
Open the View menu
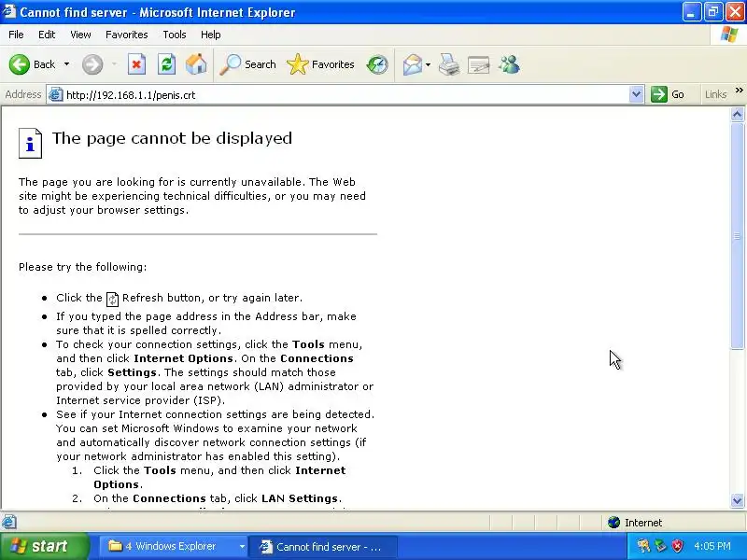click(80, 35)
